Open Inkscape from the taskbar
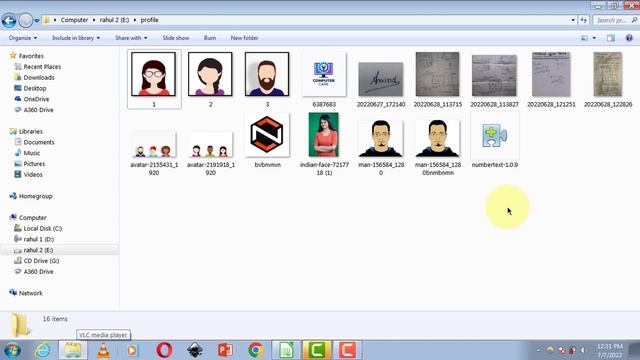Image resolution: width=640 pixels, height=360 pixels. pos(195,350)
